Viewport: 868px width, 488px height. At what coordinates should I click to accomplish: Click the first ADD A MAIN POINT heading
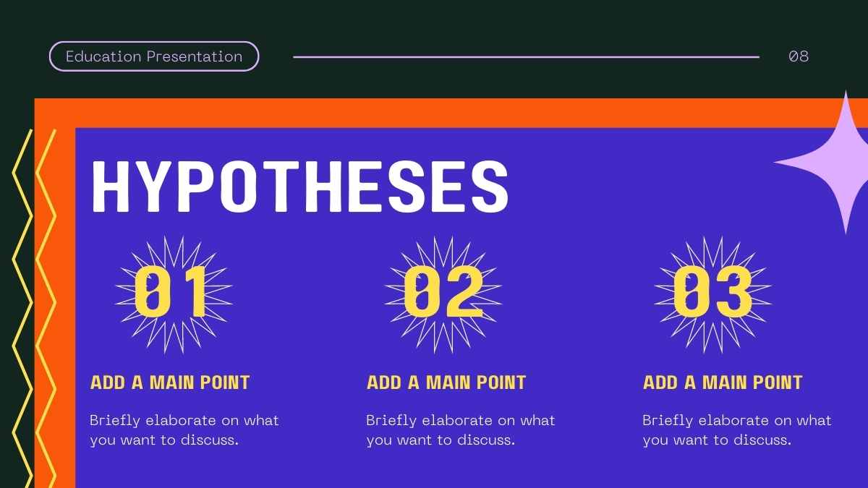tap(170, 382)
